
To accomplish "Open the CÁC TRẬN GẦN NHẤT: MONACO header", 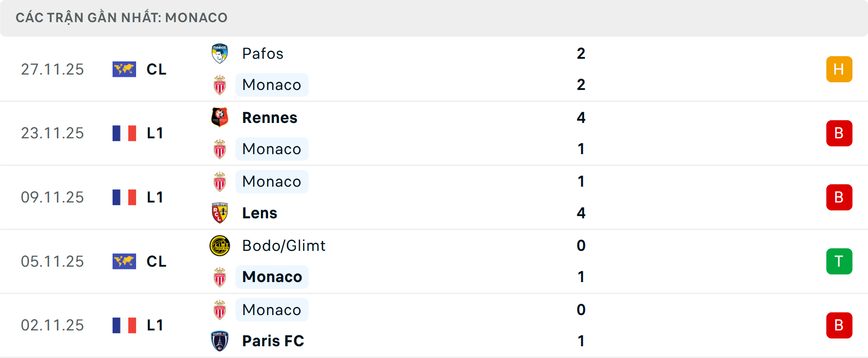I will click(122, 18).
